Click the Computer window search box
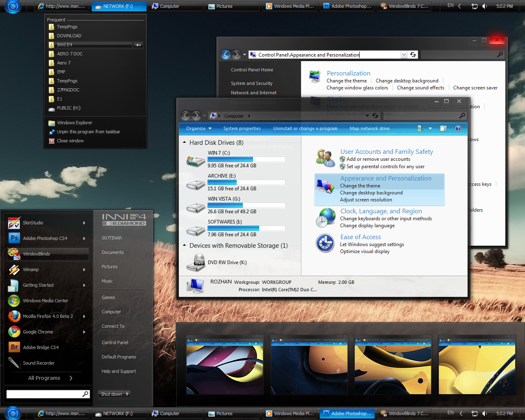525x420 pixels. (425, 116)
